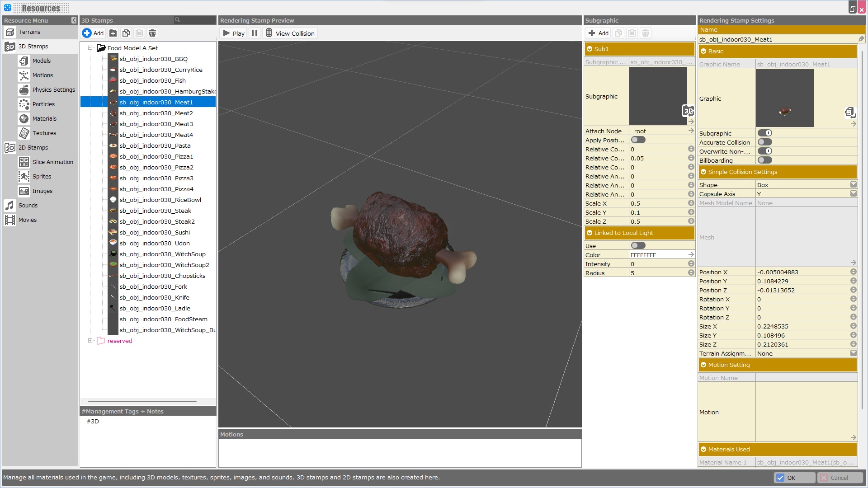868x488 pixels.
Task: Add a new subgraphic
Action: [x=598, y=33]
